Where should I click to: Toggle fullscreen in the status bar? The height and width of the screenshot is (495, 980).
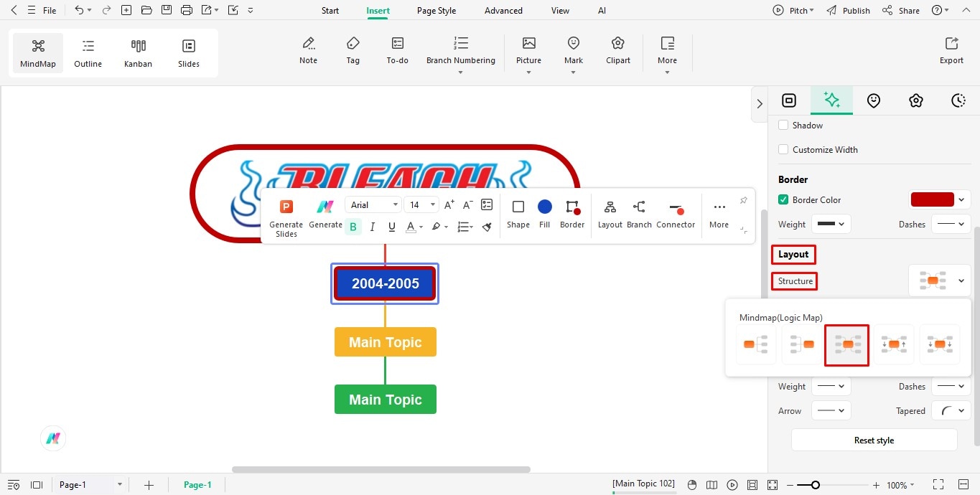click(x=938, y=485)
